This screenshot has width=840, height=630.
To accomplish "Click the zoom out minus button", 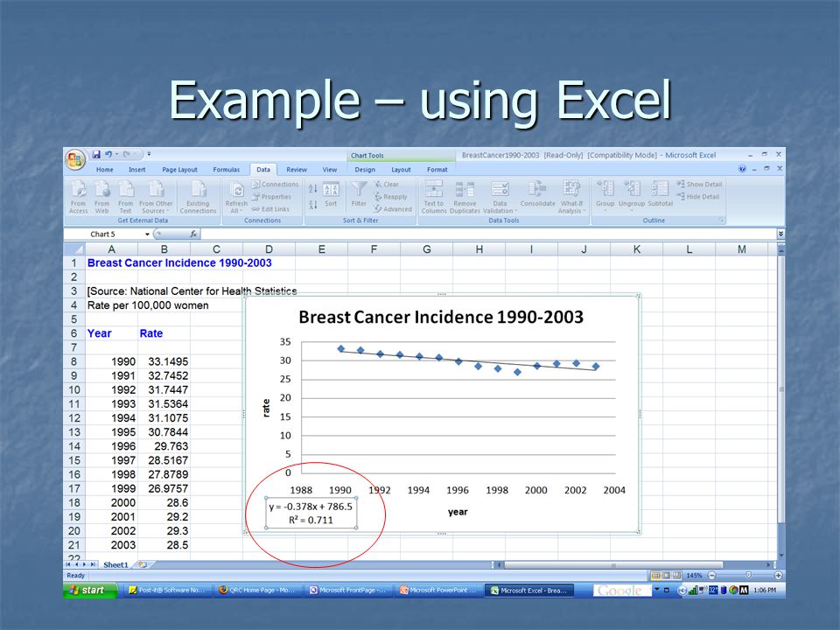I will pos(711,576).
